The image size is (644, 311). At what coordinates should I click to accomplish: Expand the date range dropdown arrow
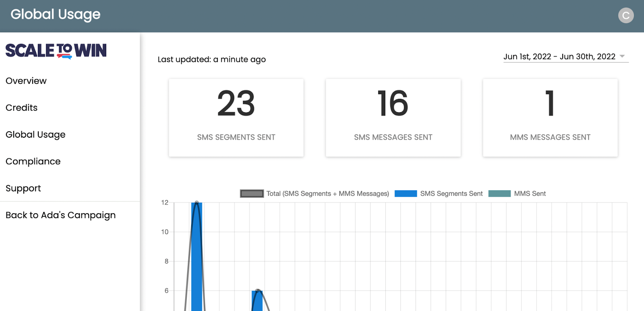[622, 56]
